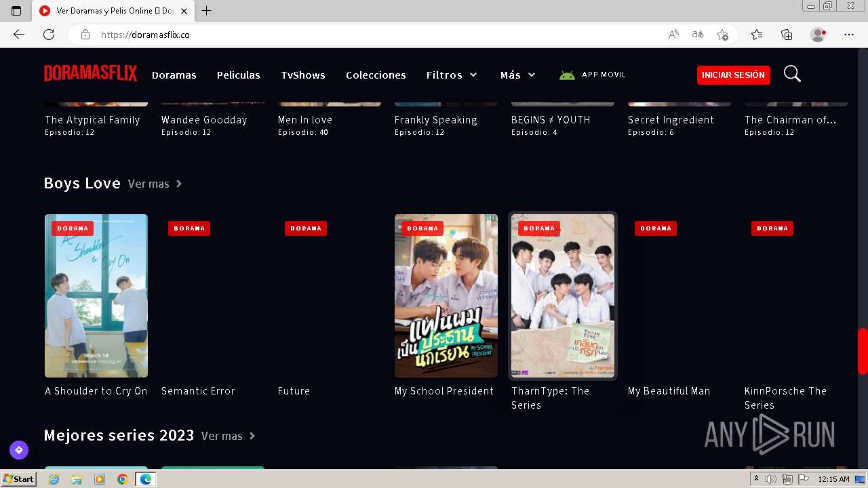Open the Collections icon in the browser toolbar
868x488 pixels.
tap(787, 35)
